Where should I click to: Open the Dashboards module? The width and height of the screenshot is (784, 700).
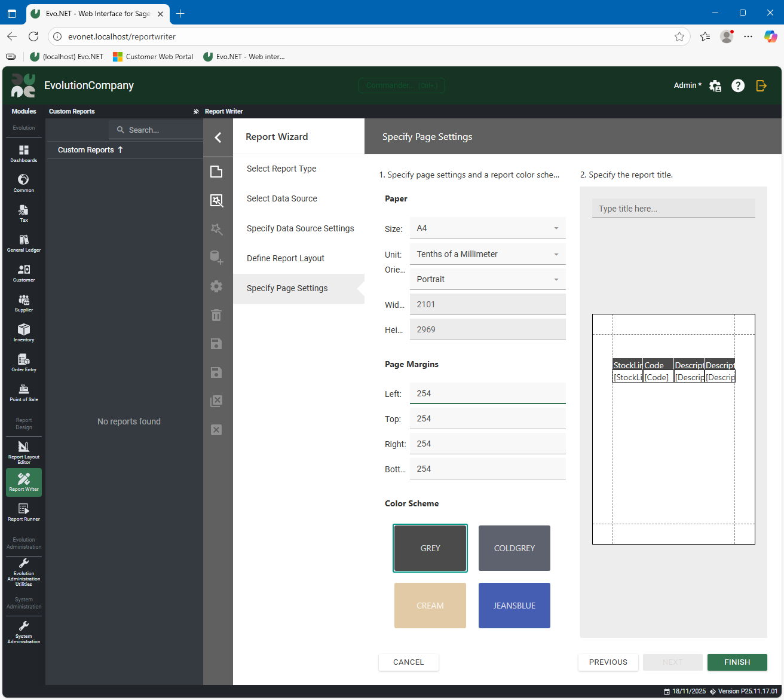[x=24, y=153]
